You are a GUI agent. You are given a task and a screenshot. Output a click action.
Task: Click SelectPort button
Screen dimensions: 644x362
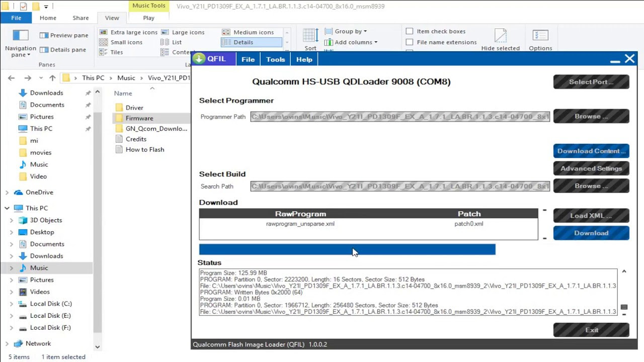point(591,82)
